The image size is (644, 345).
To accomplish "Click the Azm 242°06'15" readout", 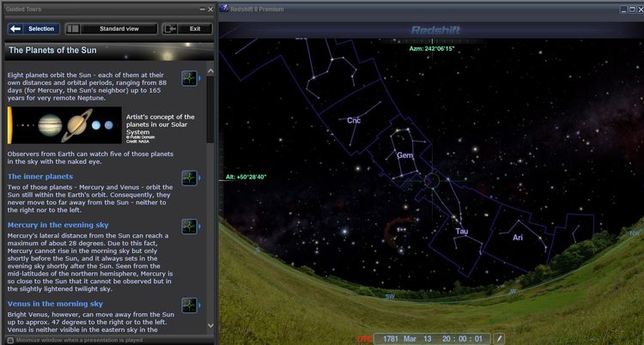I will tap(432, 48).
